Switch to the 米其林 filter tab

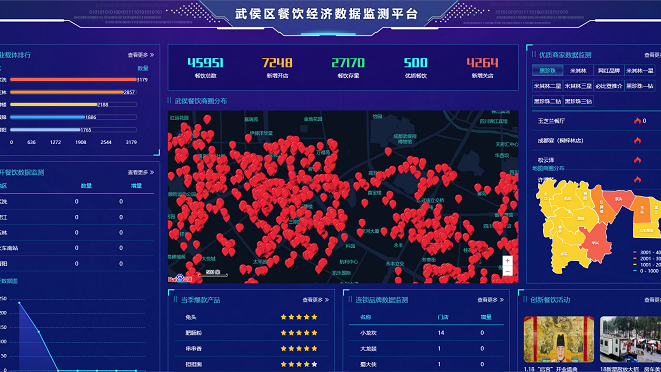(578, 70)
